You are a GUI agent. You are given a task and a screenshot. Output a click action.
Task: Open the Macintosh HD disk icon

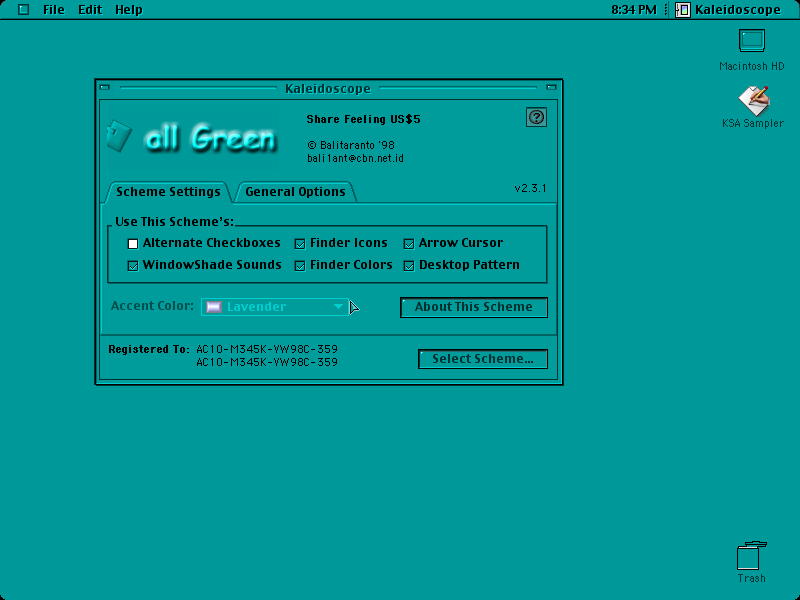pyautogui.click(x=752, y=41)
